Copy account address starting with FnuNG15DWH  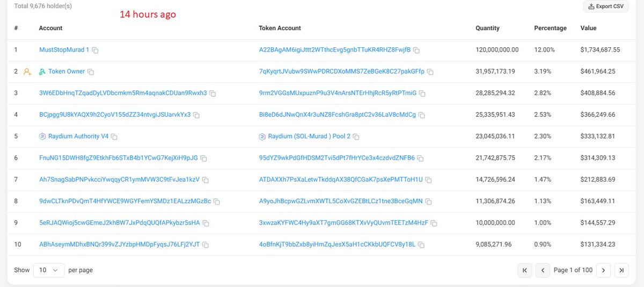coord(204,159)
